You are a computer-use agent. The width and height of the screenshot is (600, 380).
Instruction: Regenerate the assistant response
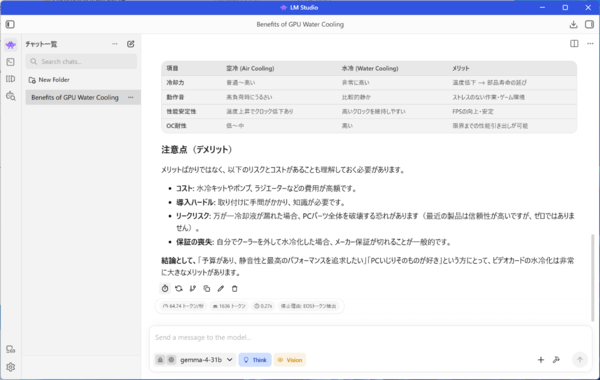(x=179, y=289)
